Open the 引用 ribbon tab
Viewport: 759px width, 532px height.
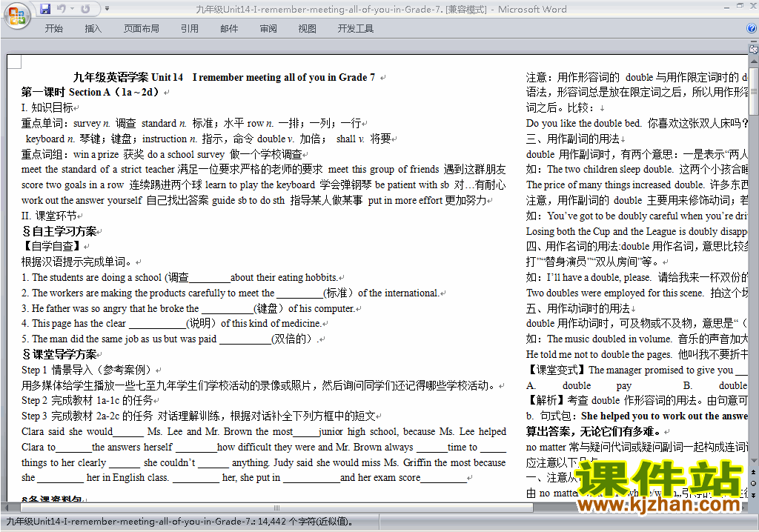coord(189,29)
